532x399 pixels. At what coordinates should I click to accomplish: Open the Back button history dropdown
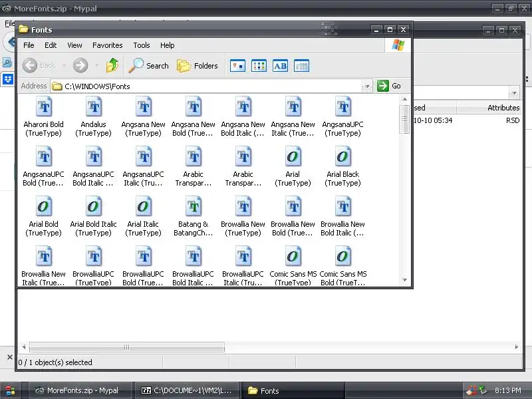click(64, 65)
